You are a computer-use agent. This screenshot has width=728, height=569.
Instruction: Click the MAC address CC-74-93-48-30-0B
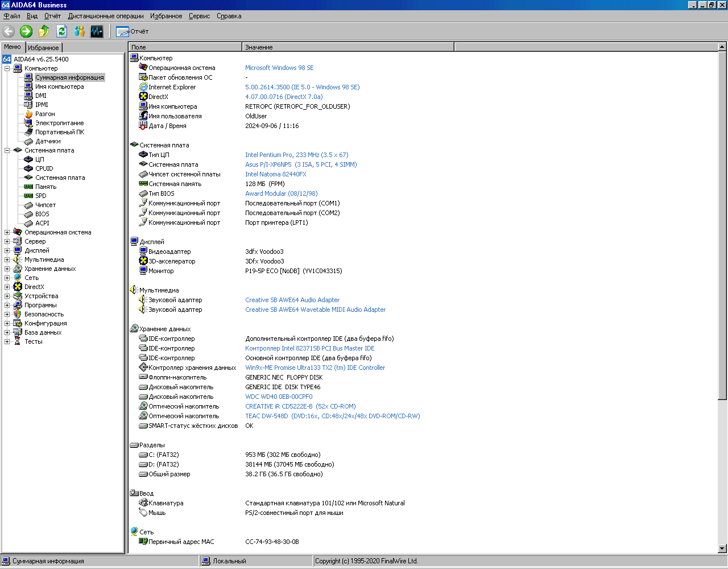272,542
